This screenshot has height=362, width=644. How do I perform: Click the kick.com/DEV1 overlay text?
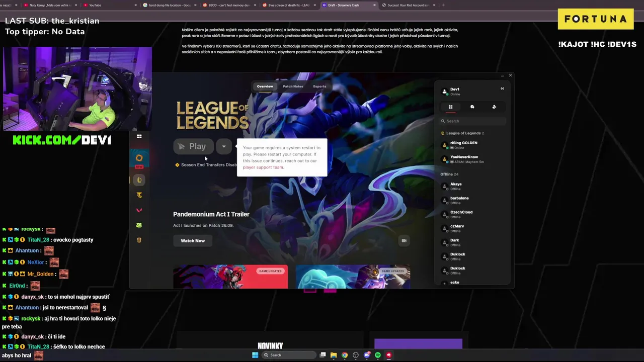coord(62,140)
